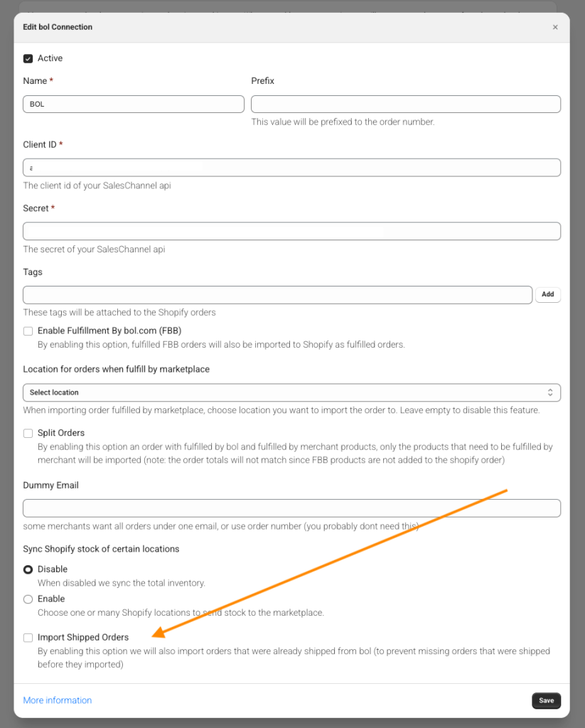The image size is (585, 728).
Task: Click the Name input field
Action: (x=133, y=104)
